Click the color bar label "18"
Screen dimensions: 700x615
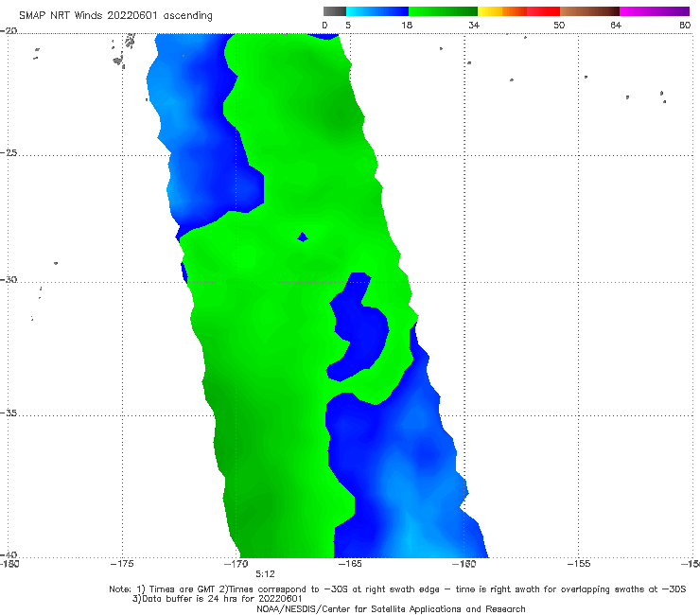(x=407, y=26)
